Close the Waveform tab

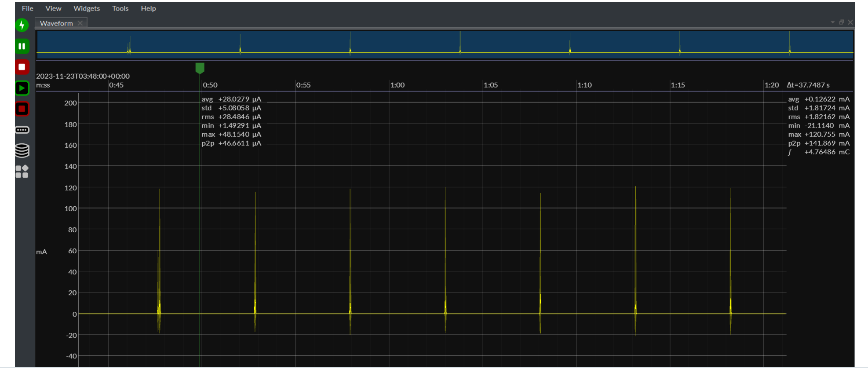tap(80, 23)
